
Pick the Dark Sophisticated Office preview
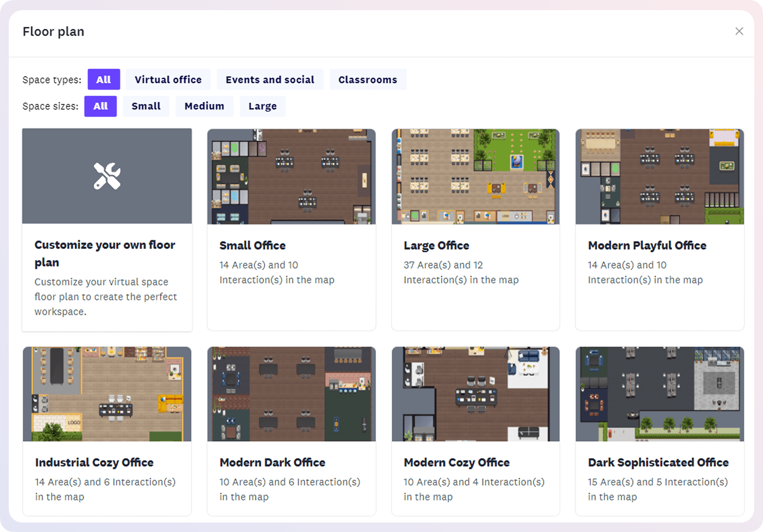tap(660, 394)
